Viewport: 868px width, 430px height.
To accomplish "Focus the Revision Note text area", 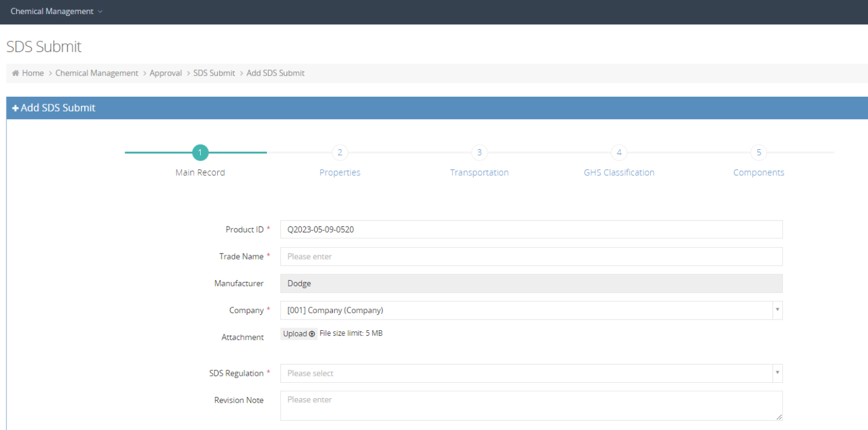I will click(x=531, y=406).
